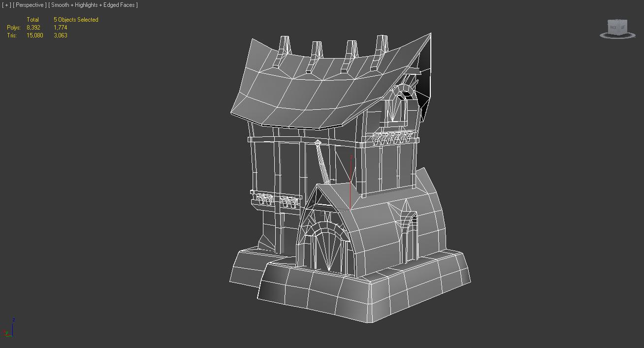Click the selected Polys value 1,774
This screenshot has width=644, height=348.
click(61, 28)
